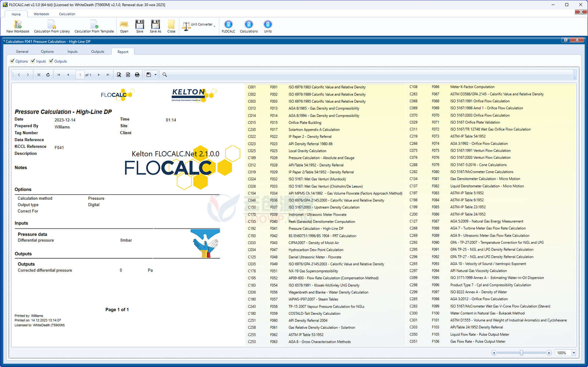
Task: Stop report rendering
Action: click(39, 75)
